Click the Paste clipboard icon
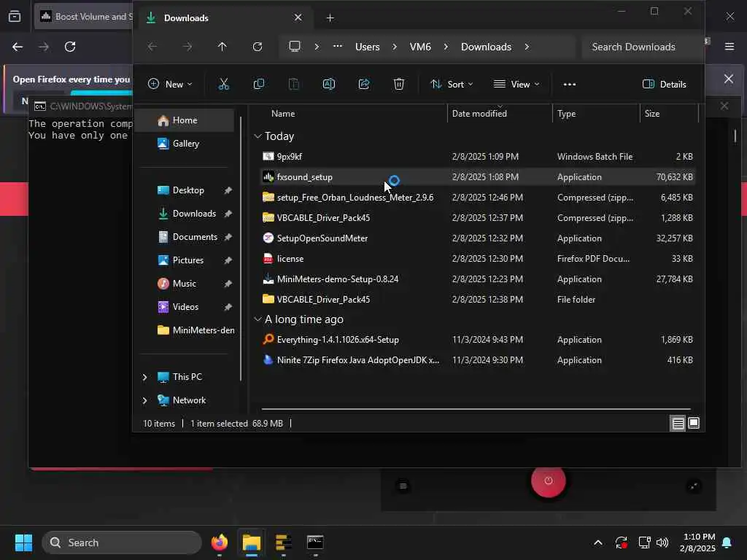This screenshot has height=560, width=747. [294, 85]
